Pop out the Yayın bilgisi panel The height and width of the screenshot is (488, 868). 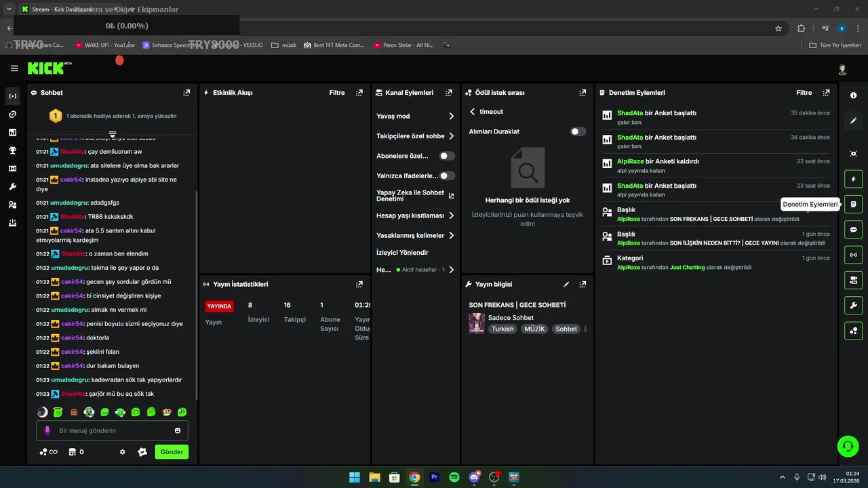(583, 285)
